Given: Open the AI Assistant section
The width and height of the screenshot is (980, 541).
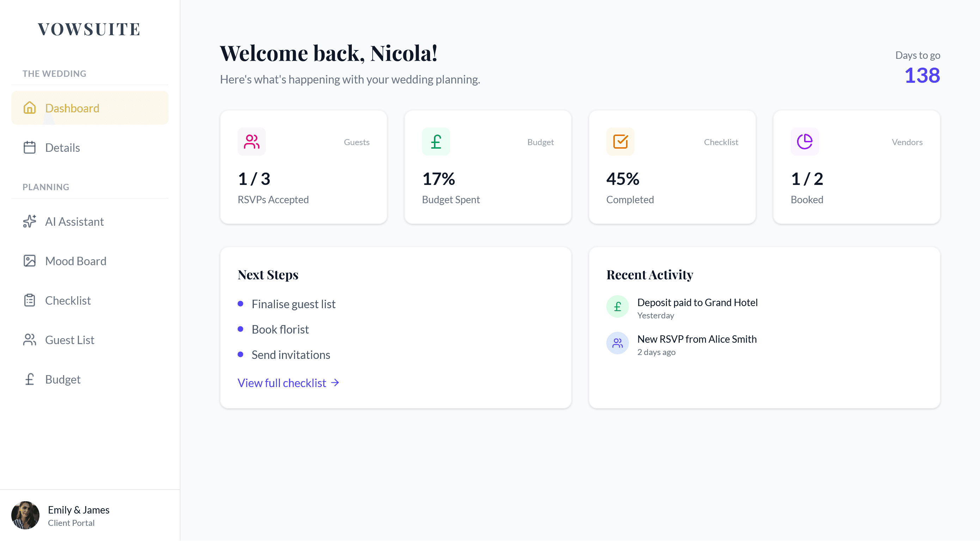Looking at the screenshot, I should (74, 222).
